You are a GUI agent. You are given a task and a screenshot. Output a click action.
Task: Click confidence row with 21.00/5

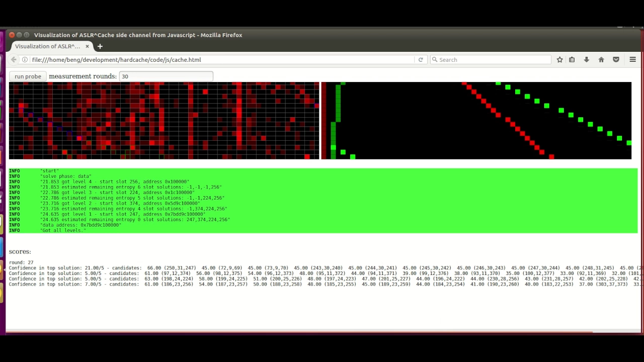click(326, 268)
